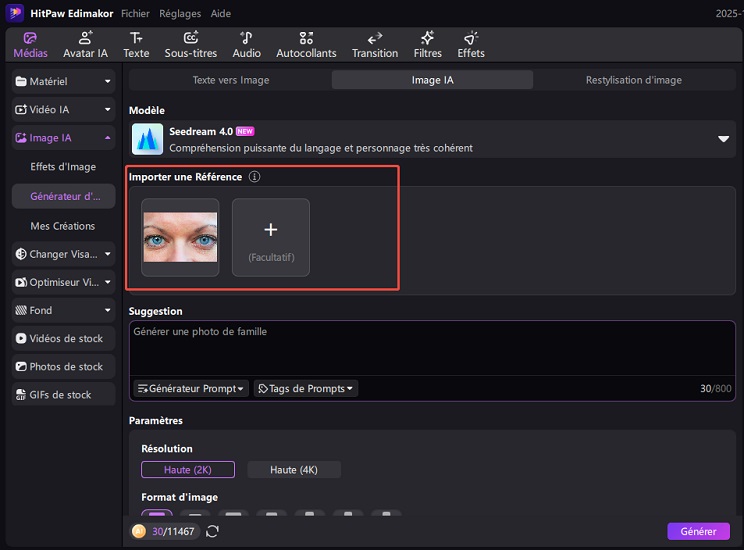
Task: Click the eyes reference image thumbnail
Action: [180, 237]
